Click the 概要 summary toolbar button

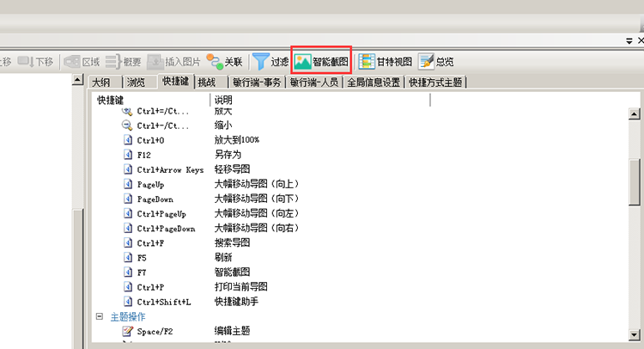click(x=123, y=62)
